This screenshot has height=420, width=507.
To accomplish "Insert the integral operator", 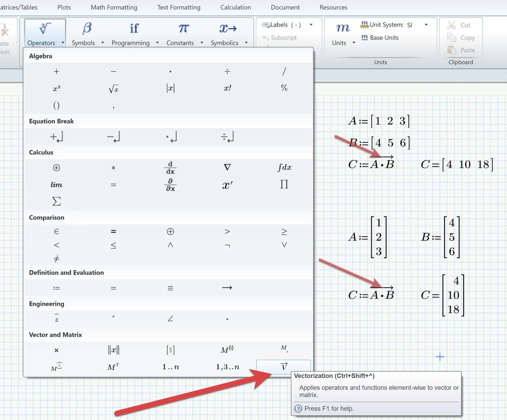I will (284, 168).
